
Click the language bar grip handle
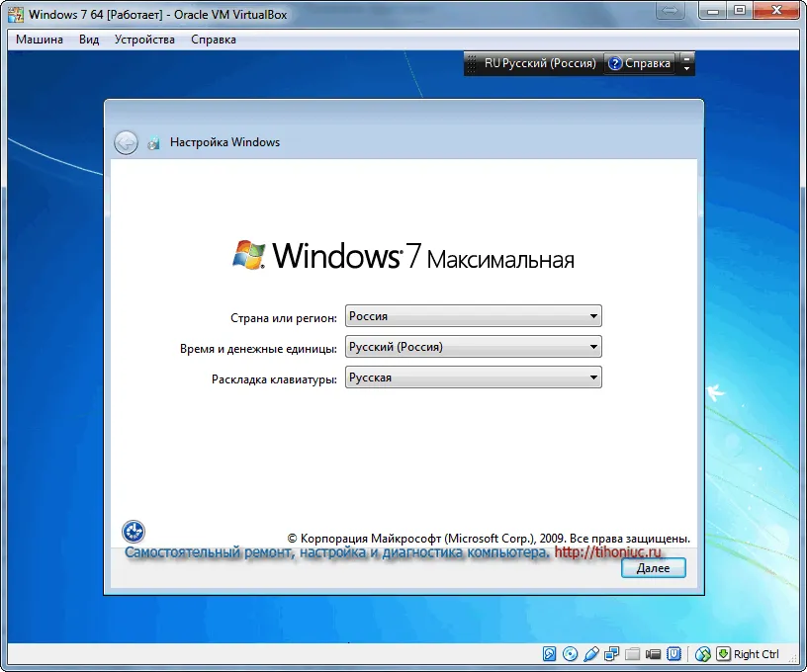click(472, 64)
